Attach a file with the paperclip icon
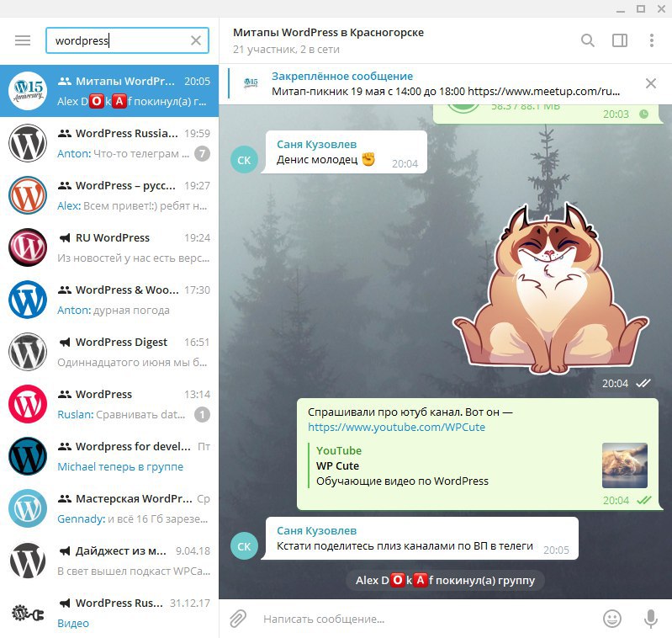 (x=238, y=619)
